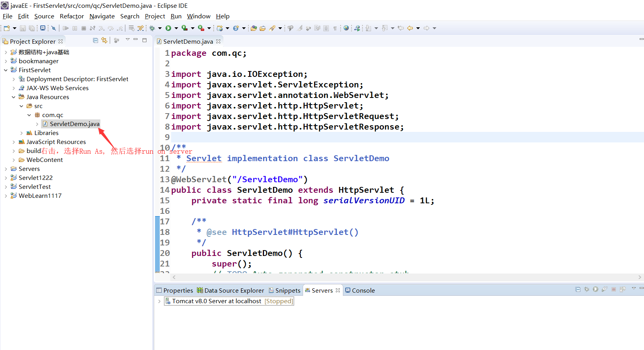
Task: Switch to the Data Source Explorer tab
Action: pos(230,290)
